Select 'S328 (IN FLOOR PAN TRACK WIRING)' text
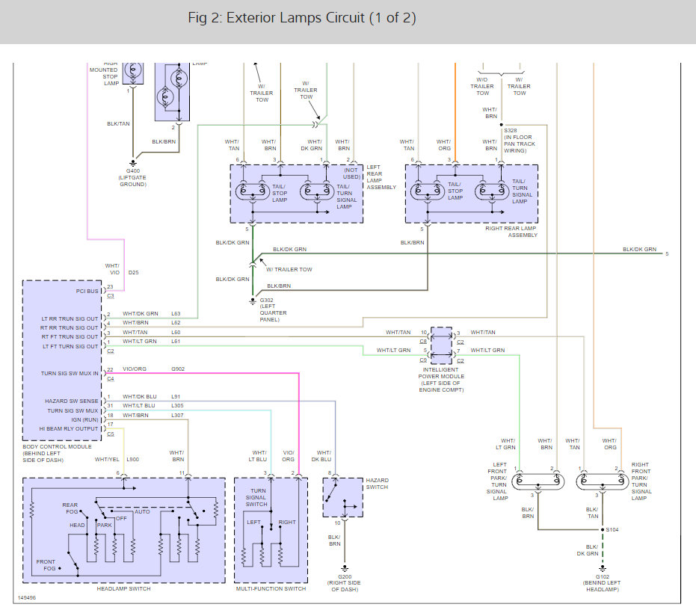696x616 pixels. (520, 141)
